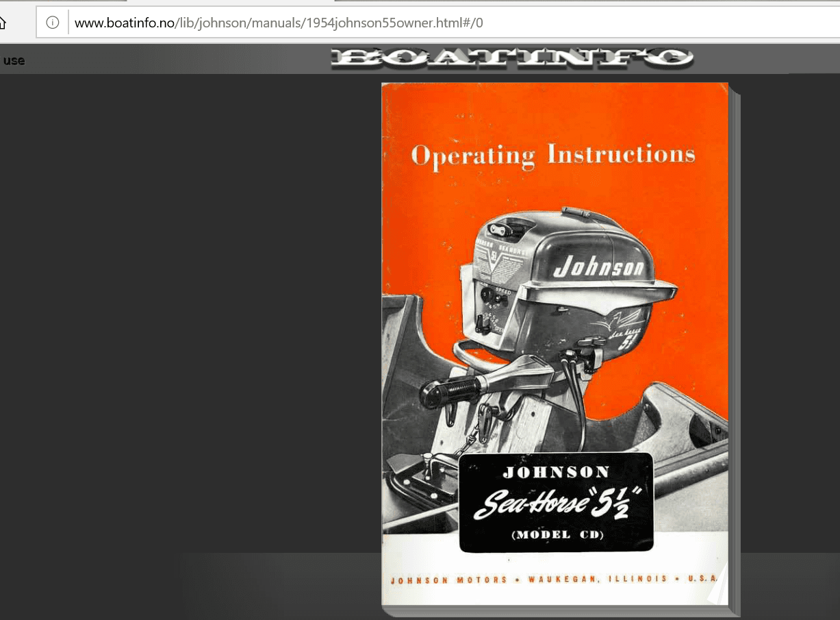
Task: Open the Operating Instructions manual cover
Action: tap(555, 344)
